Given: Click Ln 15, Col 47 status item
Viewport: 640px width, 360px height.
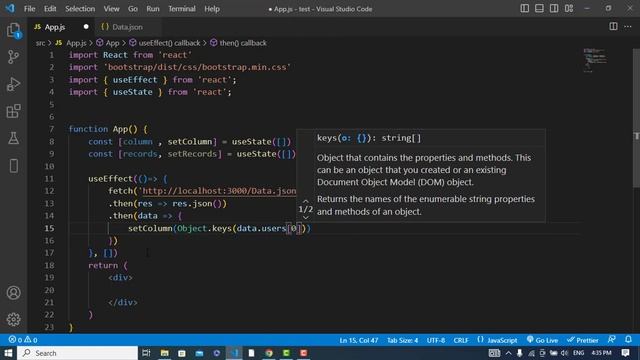Looking at the screenshot, I should [x=359, y=340].
